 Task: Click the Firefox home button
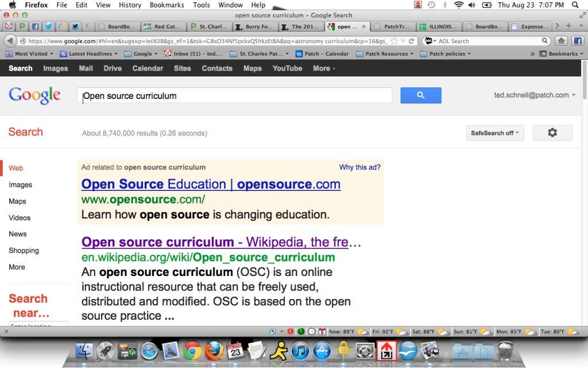561,41
